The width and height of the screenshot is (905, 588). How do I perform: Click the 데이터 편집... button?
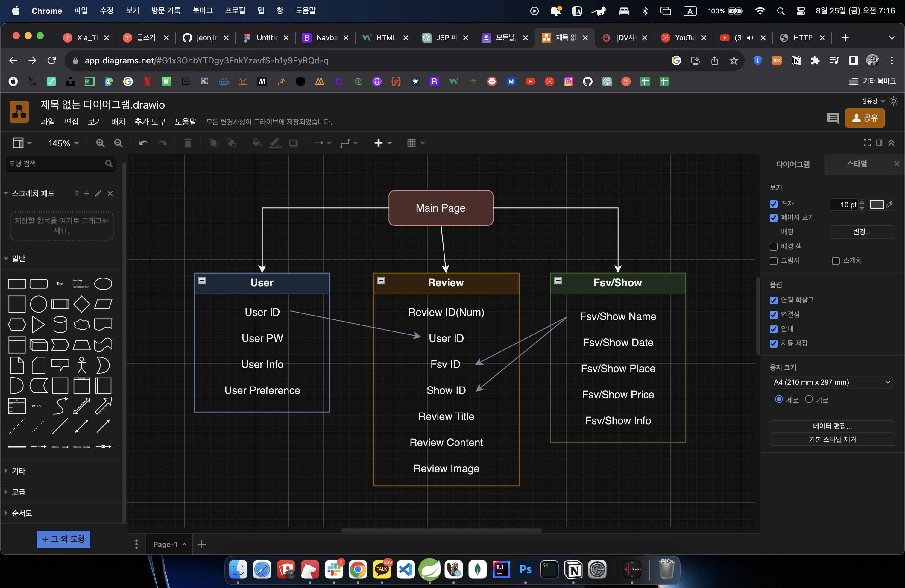(832, 426)
